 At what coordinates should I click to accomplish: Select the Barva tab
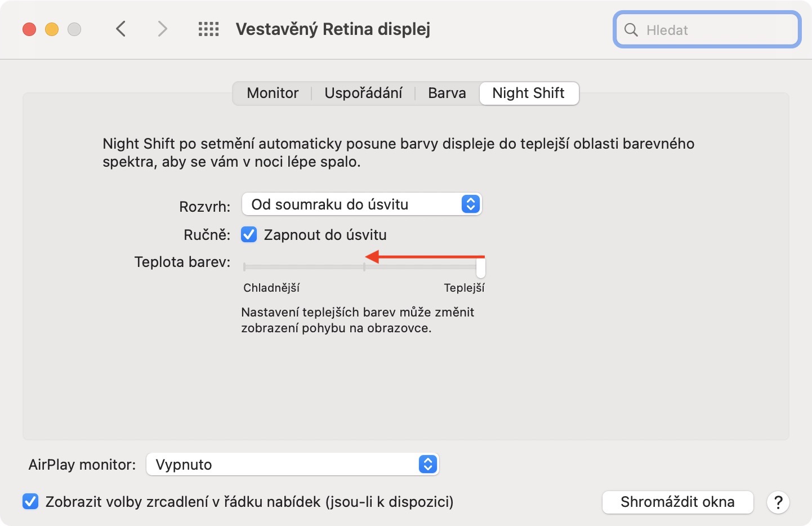click(447, 93)
